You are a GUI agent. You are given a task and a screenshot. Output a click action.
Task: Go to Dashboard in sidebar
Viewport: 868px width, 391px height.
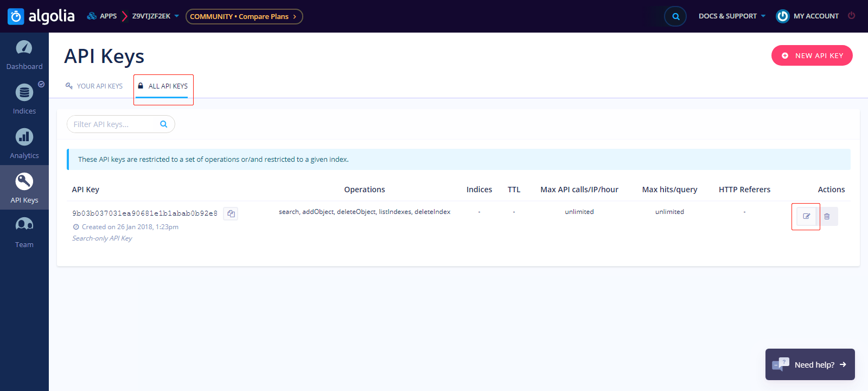[x=24, y=55]
